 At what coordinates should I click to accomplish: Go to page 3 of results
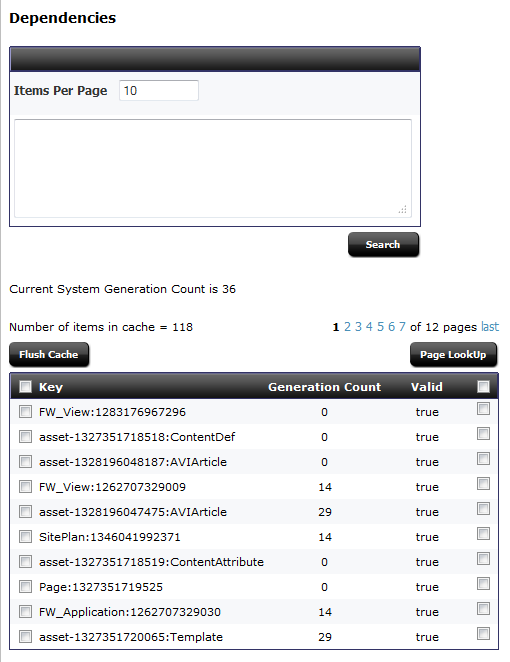pyautogui.click(x=358, y=327)
